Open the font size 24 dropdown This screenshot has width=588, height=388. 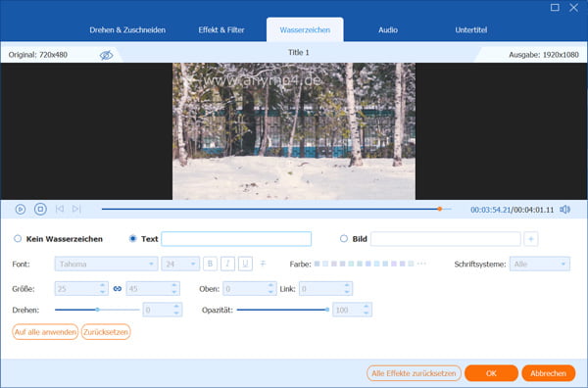point(180,264)
